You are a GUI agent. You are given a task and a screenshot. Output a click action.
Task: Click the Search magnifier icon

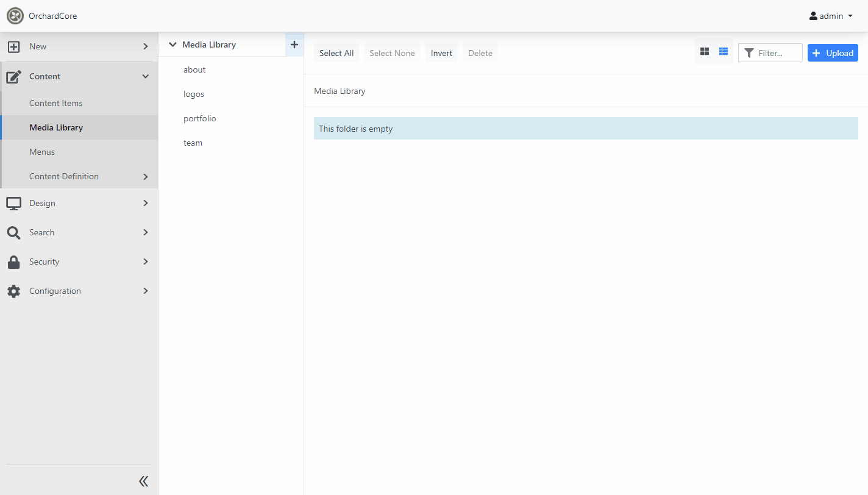click(x=13, y=232)
